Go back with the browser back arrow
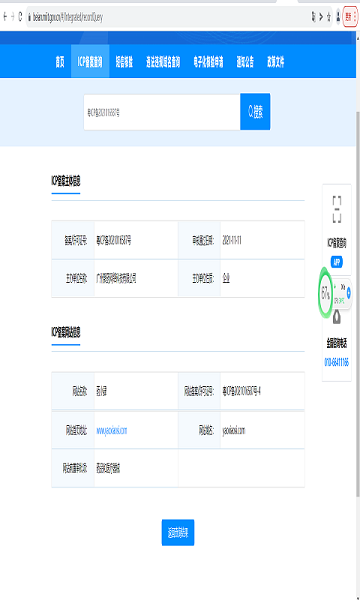The image size is (360, 600). click(5, 16)
